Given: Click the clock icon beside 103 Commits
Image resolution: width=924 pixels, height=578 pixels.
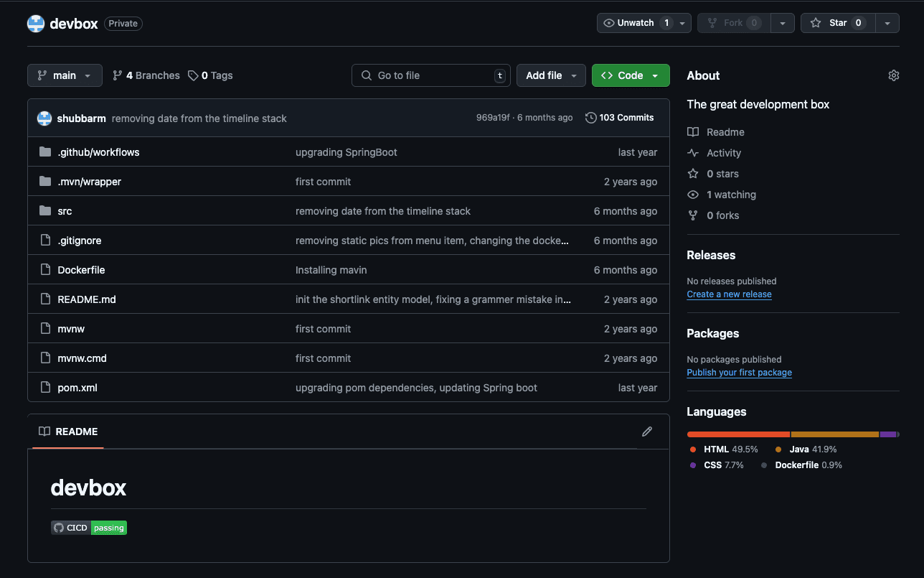Looking at the screenshot, I should [591, 118].
